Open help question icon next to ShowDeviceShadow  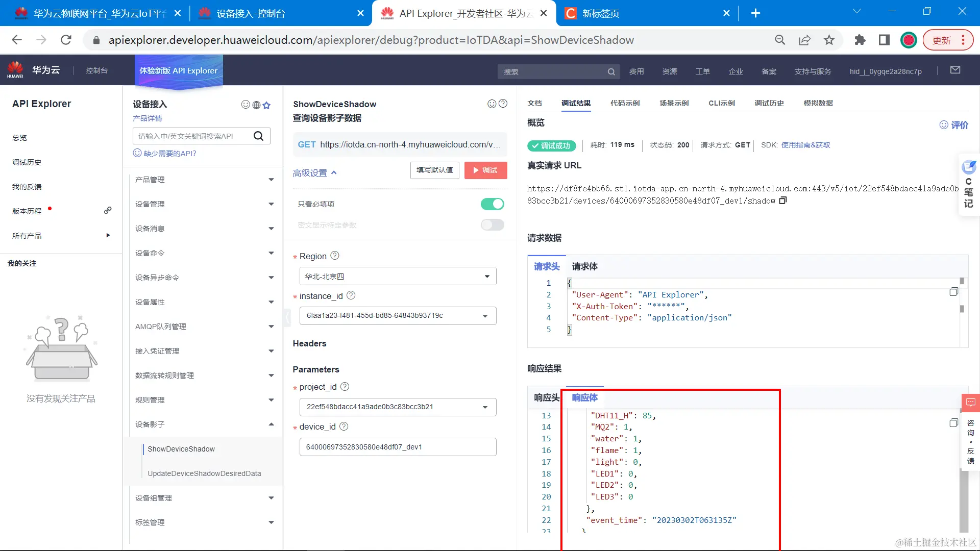click(503, 104)
